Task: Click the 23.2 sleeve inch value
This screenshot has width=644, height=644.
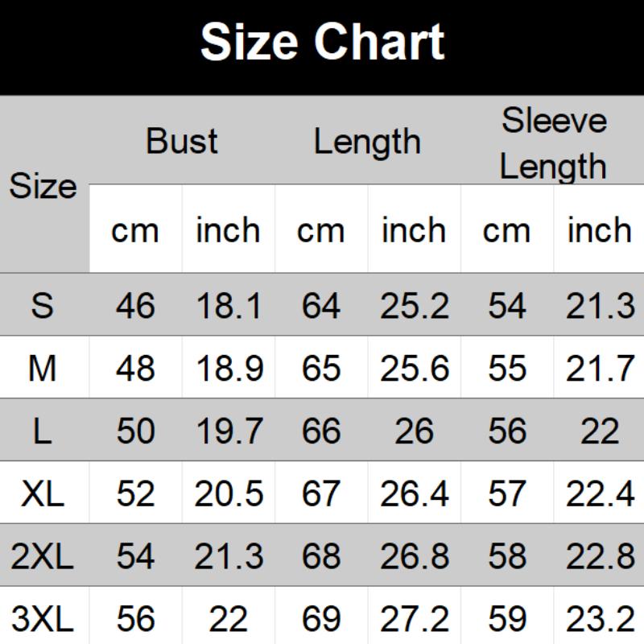Action: pyautogui.click(x=600, y=619)
